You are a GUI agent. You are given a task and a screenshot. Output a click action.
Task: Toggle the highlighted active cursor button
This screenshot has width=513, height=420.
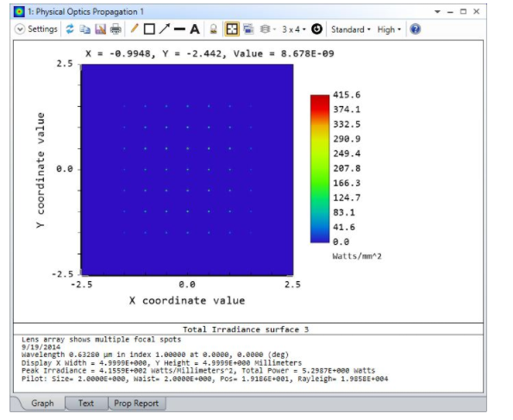232,29
